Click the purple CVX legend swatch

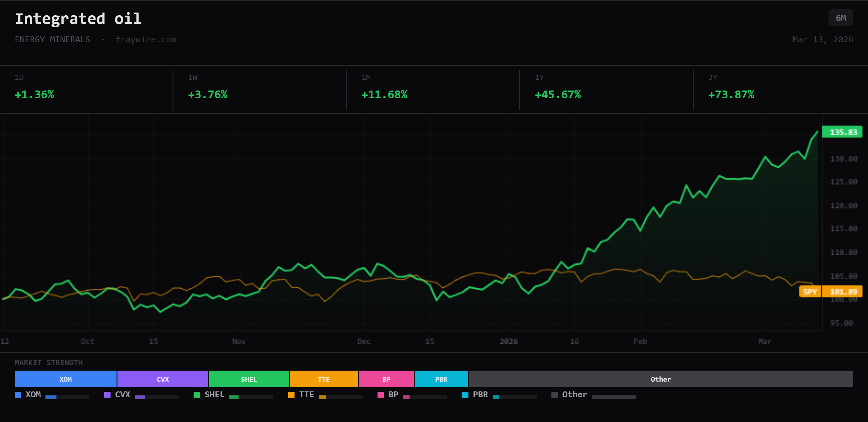[107, 395]
